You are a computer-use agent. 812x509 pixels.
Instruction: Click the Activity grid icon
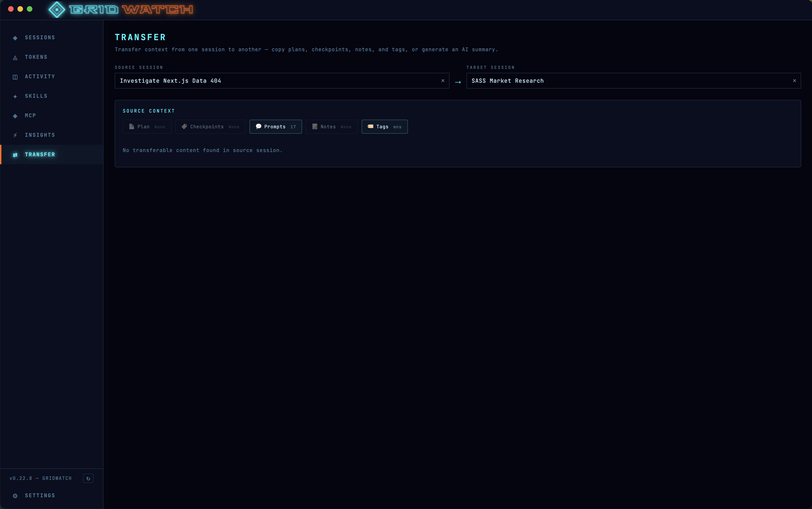[15, 77]
